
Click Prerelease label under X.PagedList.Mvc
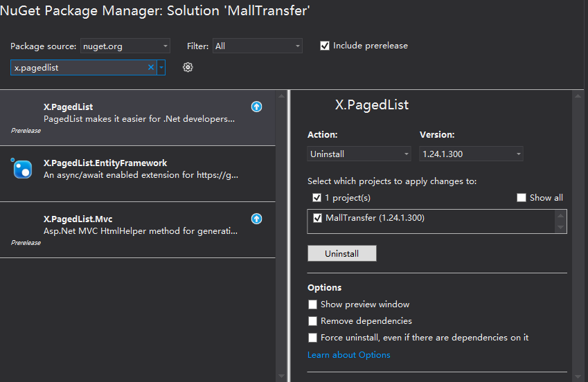point(26,242)
